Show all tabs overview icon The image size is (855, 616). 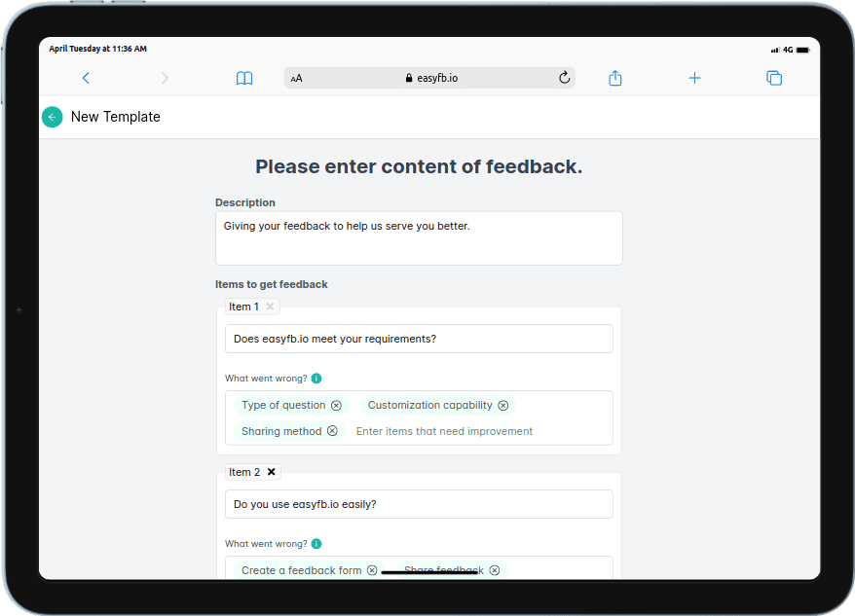pyautogui.click(x=774, y=78)
